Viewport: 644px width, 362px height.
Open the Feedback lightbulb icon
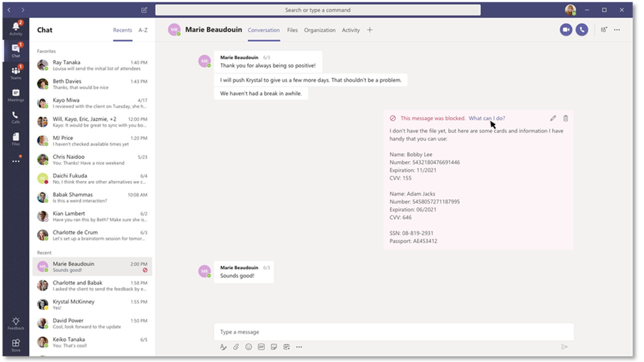(x=15, y=323)
